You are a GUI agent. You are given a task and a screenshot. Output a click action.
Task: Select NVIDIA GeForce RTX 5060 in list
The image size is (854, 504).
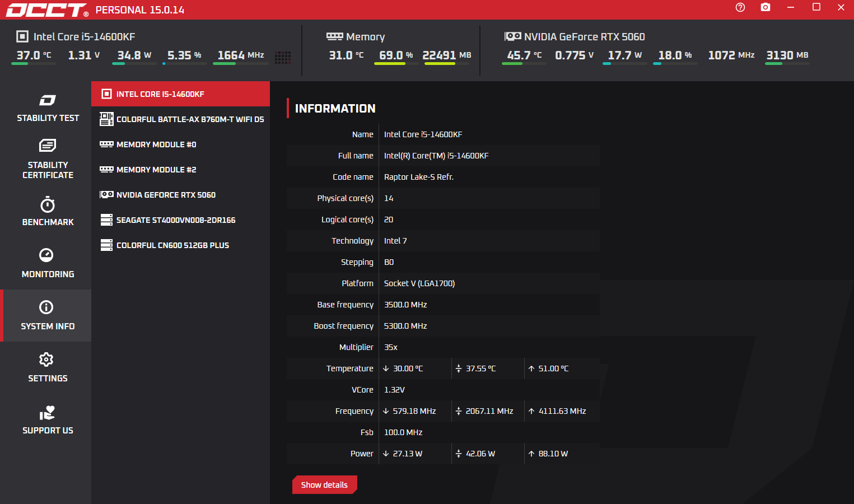pos(180,195)
